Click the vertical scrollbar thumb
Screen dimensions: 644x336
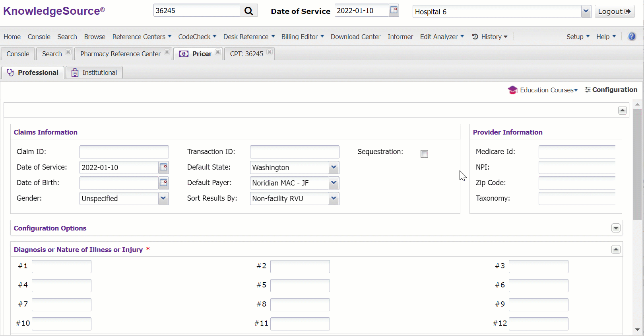click(637, 163)
